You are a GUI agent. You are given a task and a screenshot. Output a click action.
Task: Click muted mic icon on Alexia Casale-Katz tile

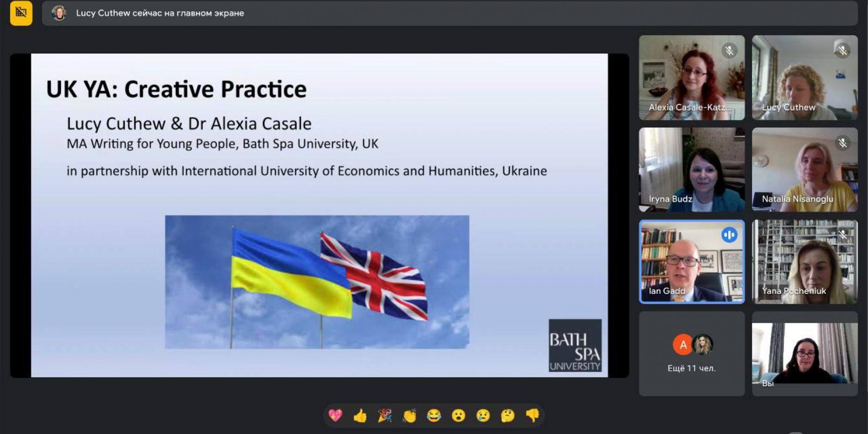point(730,51)
